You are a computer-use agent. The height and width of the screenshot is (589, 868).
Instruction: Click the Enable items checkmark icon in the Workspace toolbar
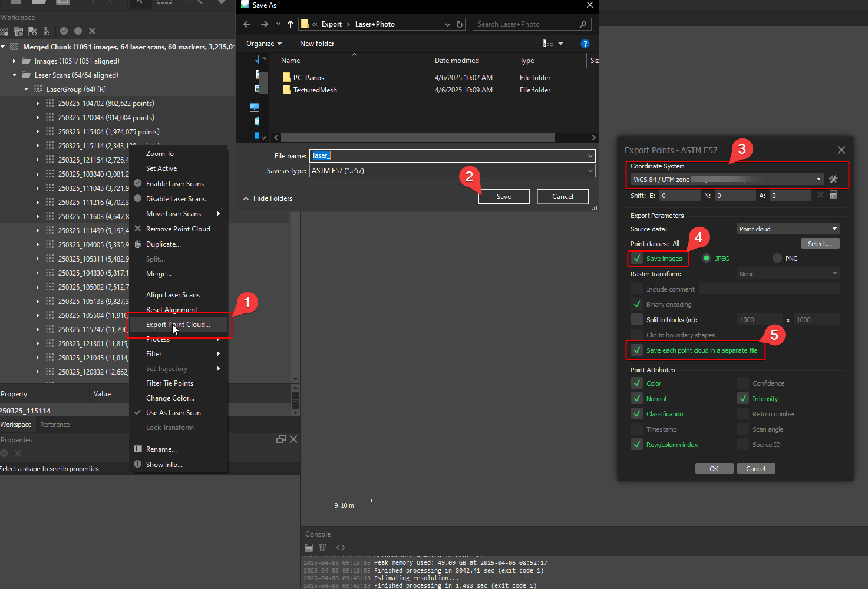64,31
